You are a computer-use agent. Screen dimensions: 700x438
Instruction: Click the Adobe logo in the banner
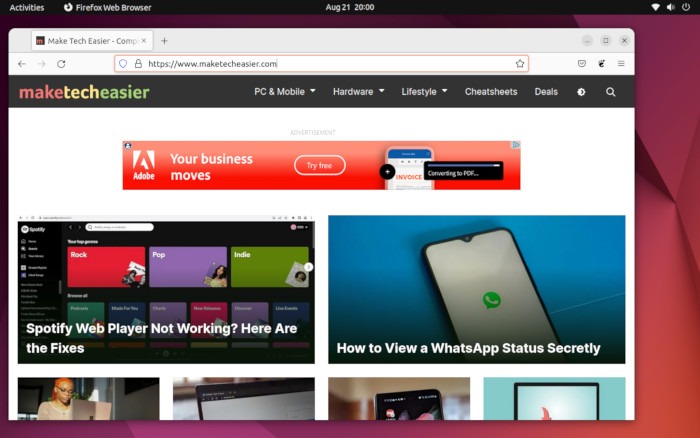144,165
